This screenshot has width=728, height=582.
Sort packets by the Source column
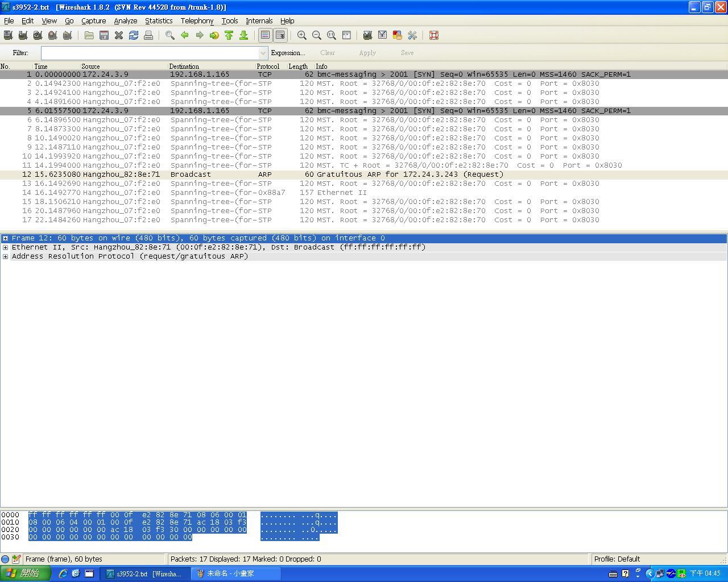(124, 66)
